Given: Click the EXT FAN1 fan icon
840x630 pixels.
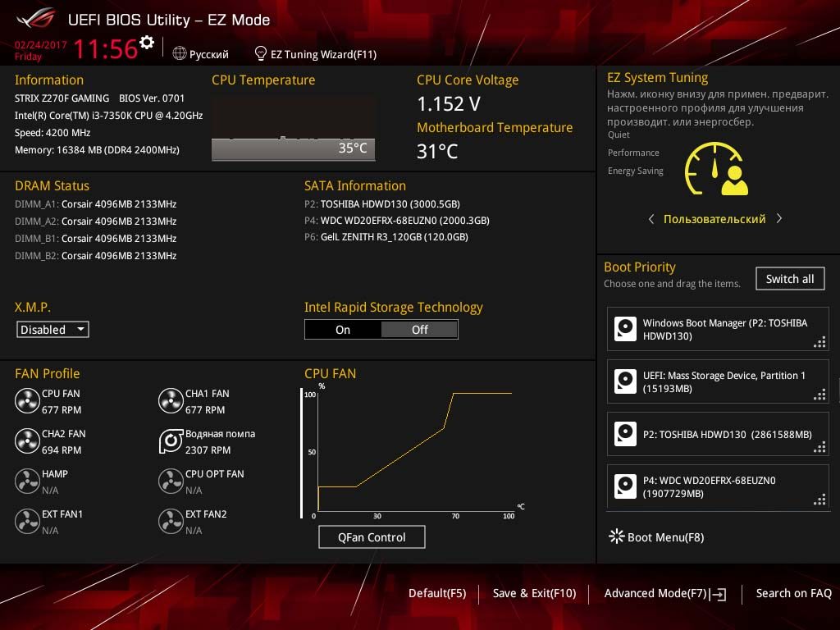Looking at the screenshot, I should [x=27, y=522].
